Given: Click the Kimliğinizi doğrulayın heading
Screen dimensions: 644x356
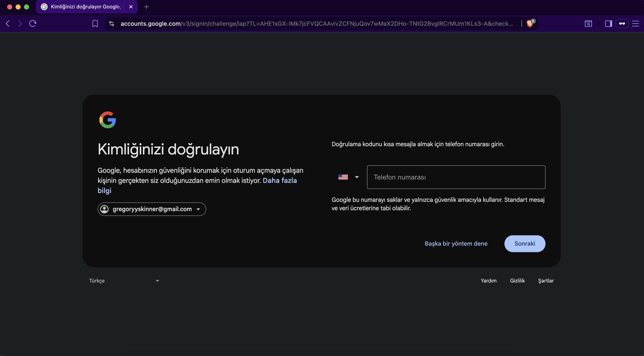Looking at the screenshot, I should tap(168, 149).
